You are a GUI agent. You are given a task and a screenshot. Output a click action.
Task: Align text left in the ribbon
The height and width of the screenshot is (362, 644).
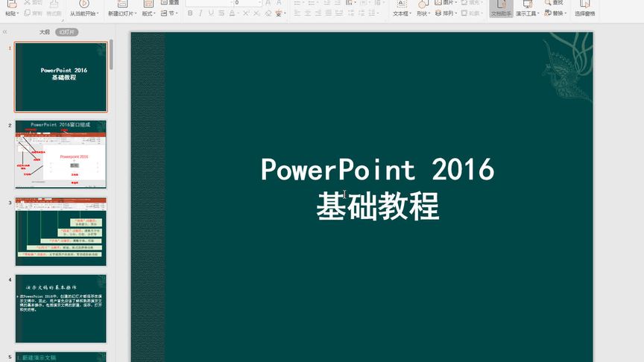297,13
